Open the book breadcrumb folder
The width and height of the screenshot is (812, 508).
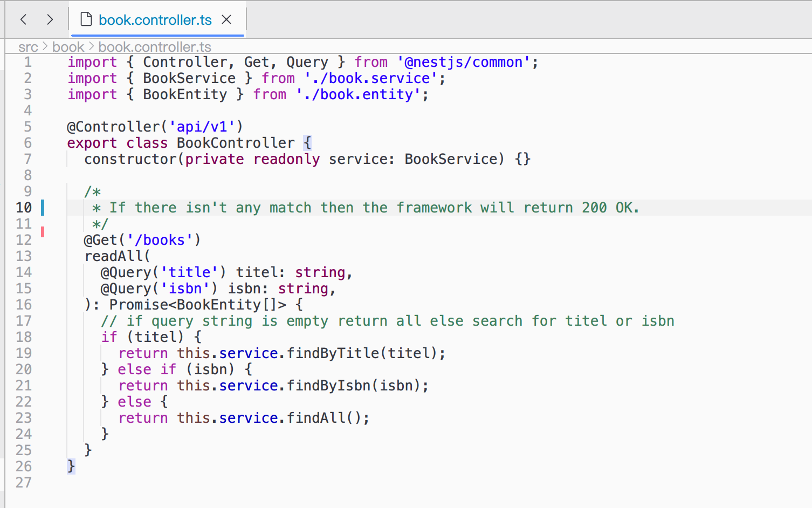[68, 47]
